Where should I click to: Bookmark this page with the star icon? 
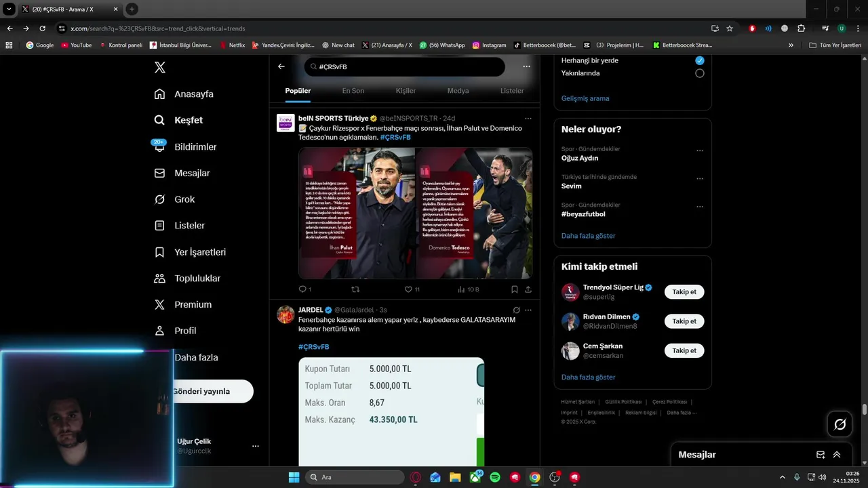[x=730, y=28]
